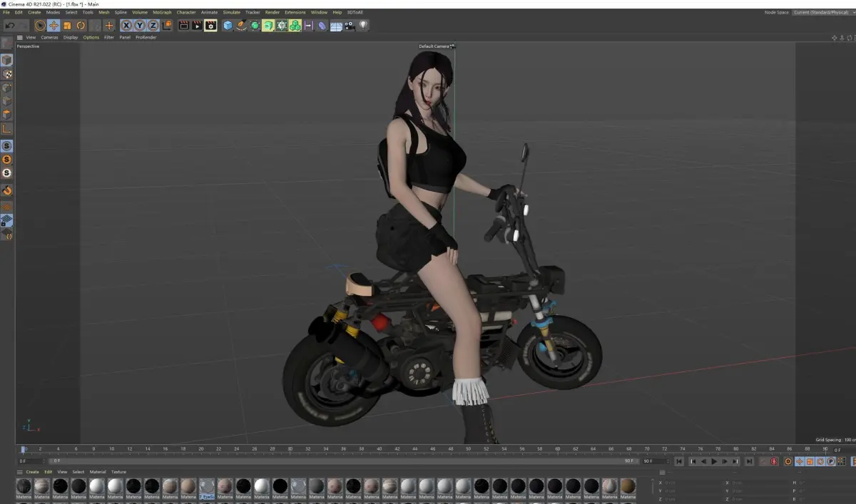The height and width of the screenshot is (504, 856).
Task: Add a Light bulb object
Action: click(x=363, y=25)
